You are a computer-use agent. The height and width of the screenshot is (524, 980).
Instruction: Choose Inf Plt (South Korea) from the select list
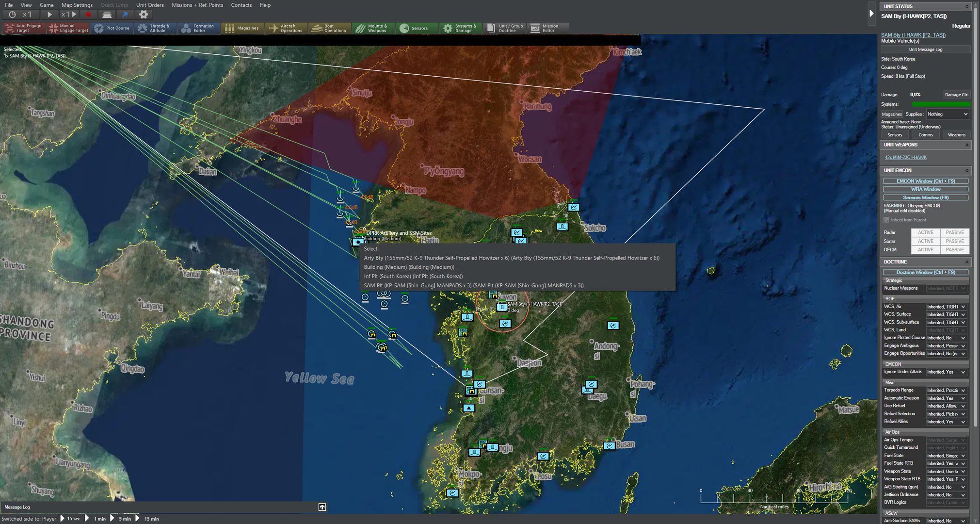pyautogui.click(x=517, y=276)
